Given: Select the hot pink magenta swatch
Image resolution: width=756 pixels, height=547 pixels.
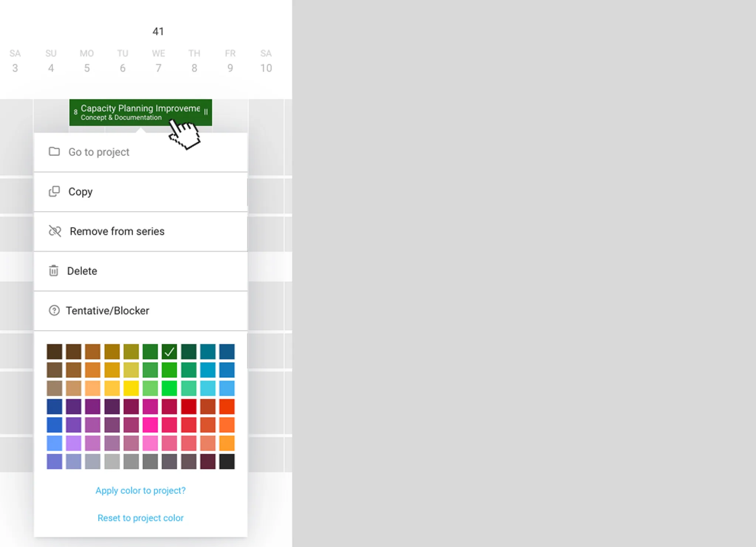Looking at the screenshot, I should tap(150, 425).
